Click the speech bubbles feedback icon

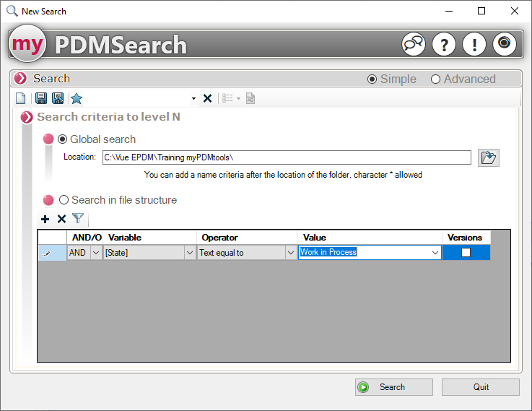414,45
